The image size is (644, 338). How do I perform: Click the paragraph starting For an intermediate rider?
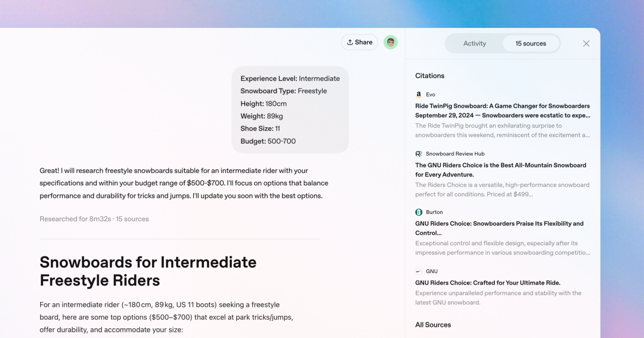pyautogui.click(x=167, y=317)
